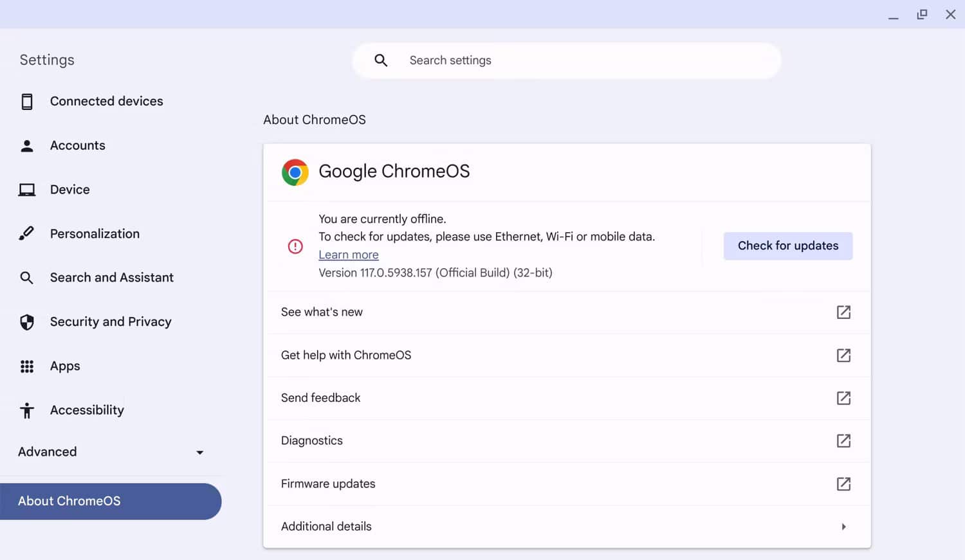Open the Learn more link
Viewport: 965px width, 560px height.
(x=349, y=255)
